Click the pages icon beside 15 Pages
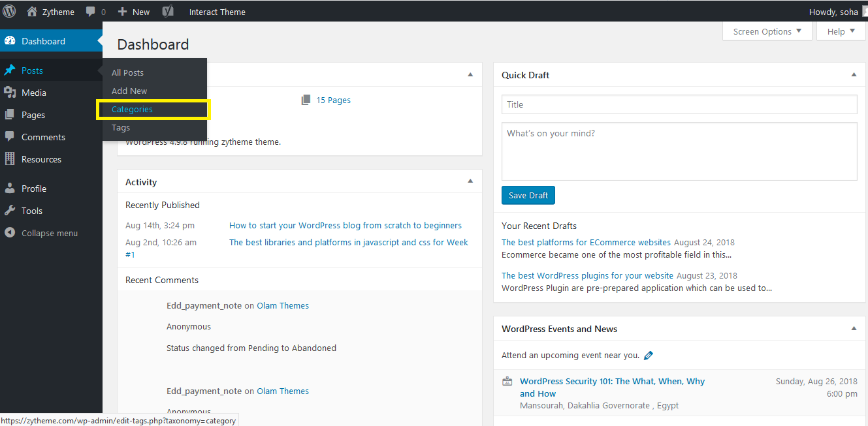 point(306,100)
